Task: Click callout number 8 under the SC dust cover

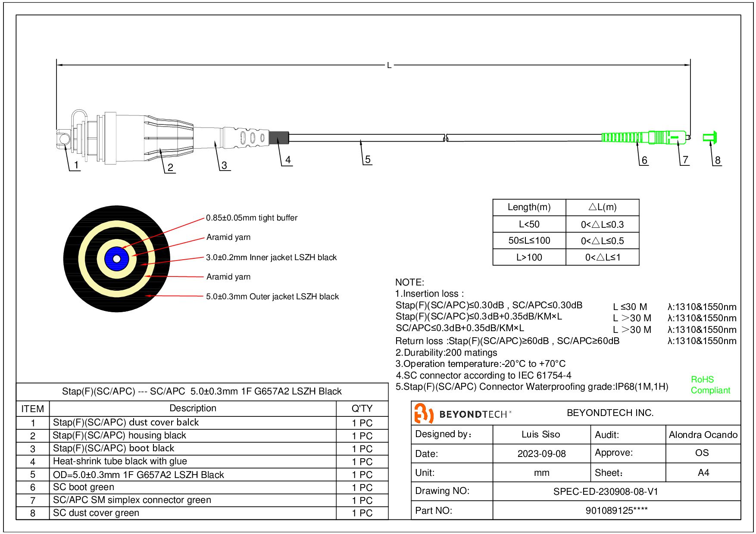Action: (718, 160)
